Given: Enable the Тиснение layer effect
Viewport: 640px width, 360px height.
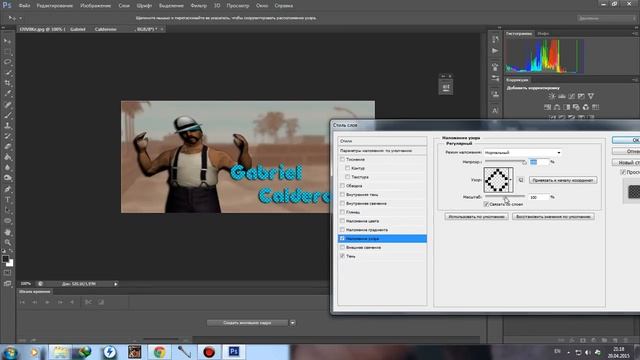Looking at the screenshot, I should [342, 159].
